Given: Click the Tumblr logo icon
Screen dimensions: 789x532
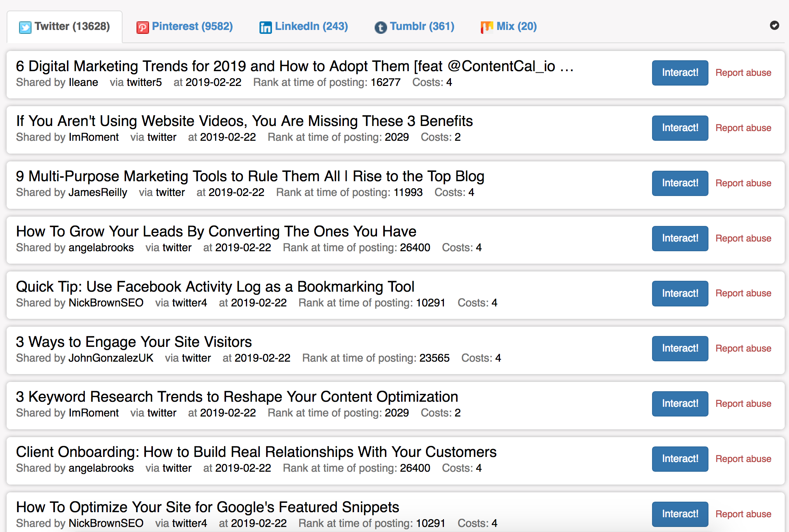Looking at the screenshot, I should pos(381,27).
